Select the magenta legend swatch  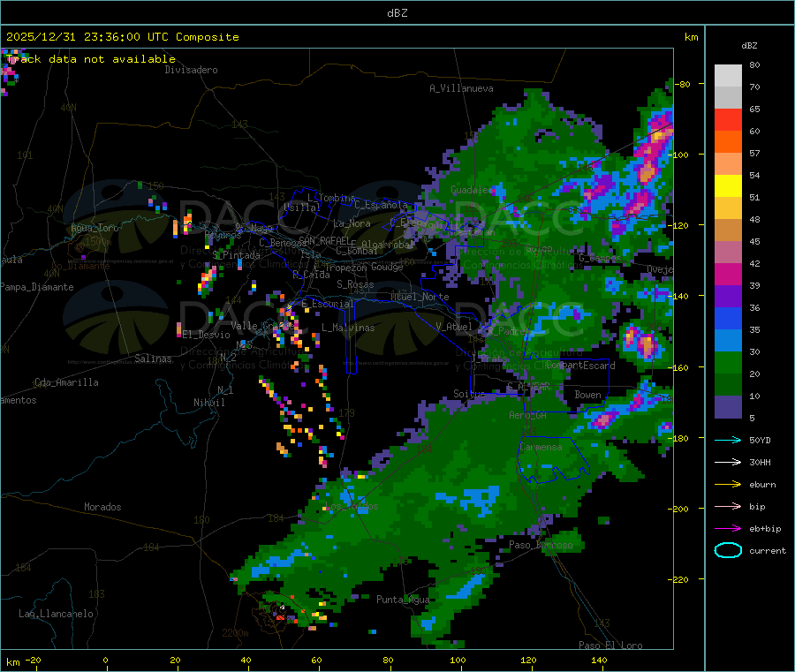[x=728, y=274]
